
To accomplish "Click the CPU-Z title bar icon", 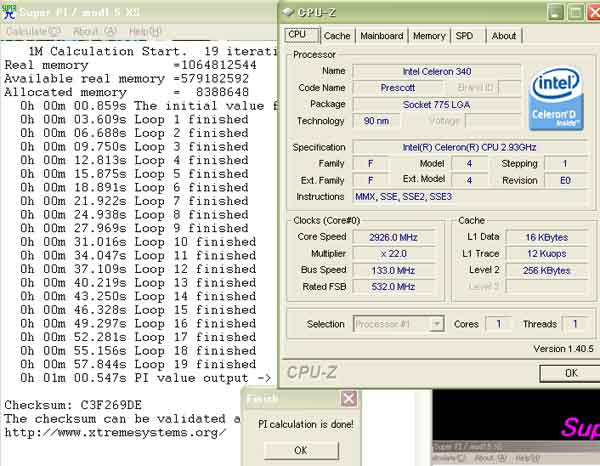I will 288,12.
